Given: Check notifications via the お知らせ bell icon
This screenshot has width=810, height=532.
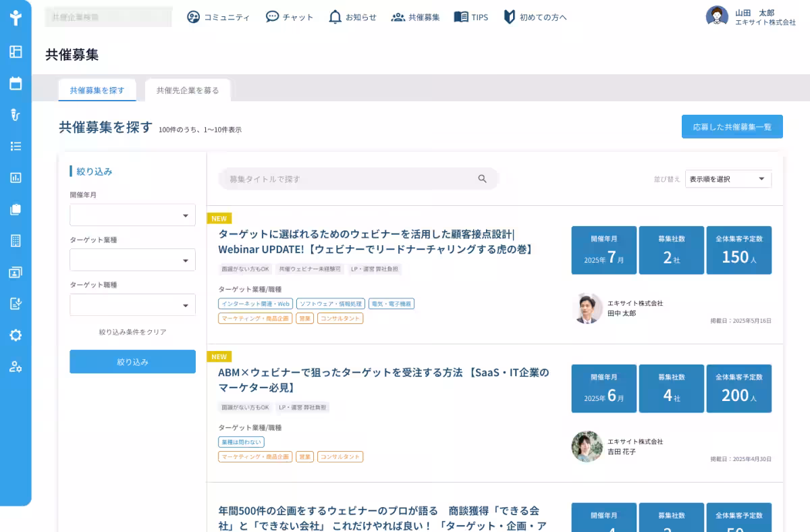Looking at the screenshot, I should [334, 17].
